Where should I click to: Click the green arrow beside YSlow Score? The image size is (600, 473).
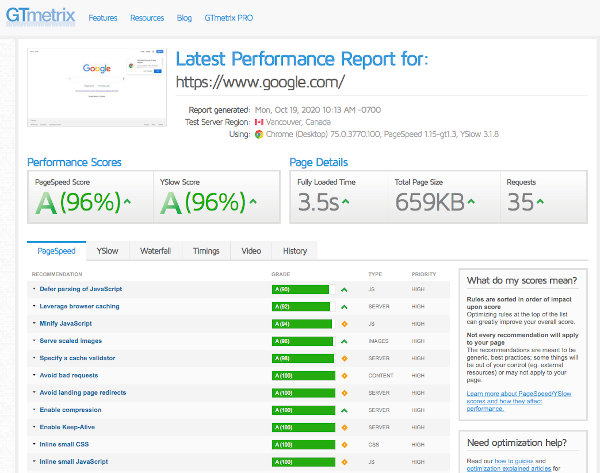point(253,201)
